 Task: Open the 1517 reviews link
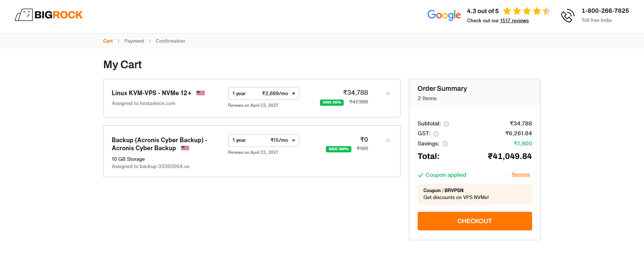(x=514, y=21)
